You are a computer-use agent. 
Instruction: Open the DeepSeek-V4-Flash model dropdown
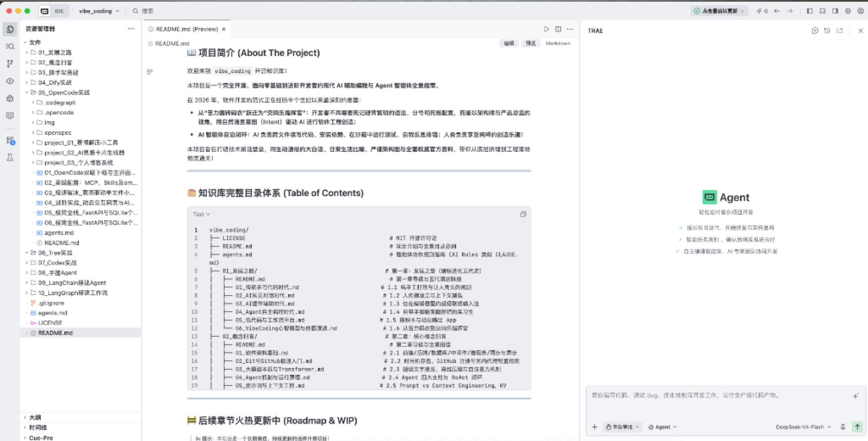804,427
